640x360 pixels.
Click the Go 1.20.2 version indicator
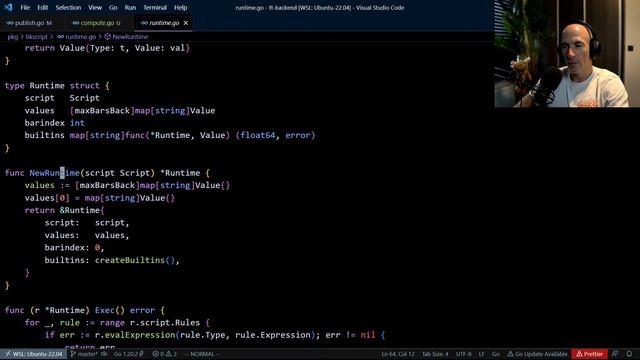coord(128,354)
